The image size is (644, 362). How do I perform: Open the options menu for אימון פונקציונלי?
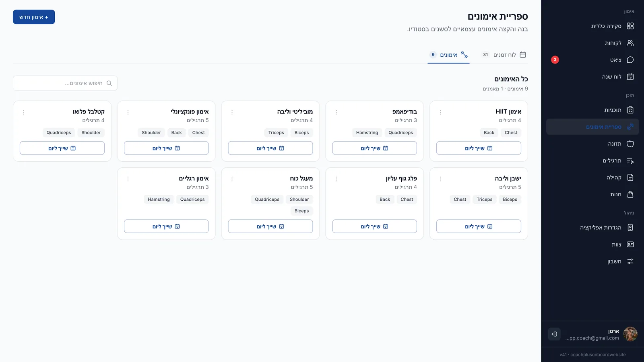click(x=128, y=112)
